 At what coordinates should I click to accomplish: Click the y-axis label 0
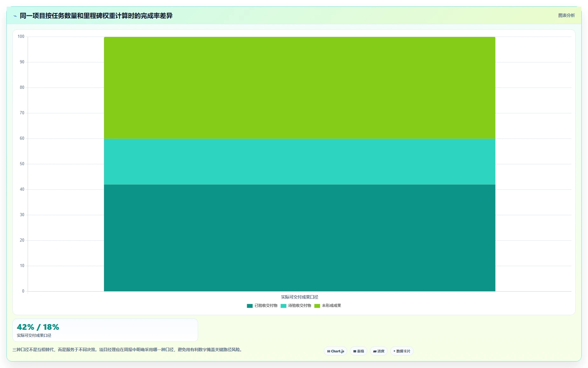[23, 291]
